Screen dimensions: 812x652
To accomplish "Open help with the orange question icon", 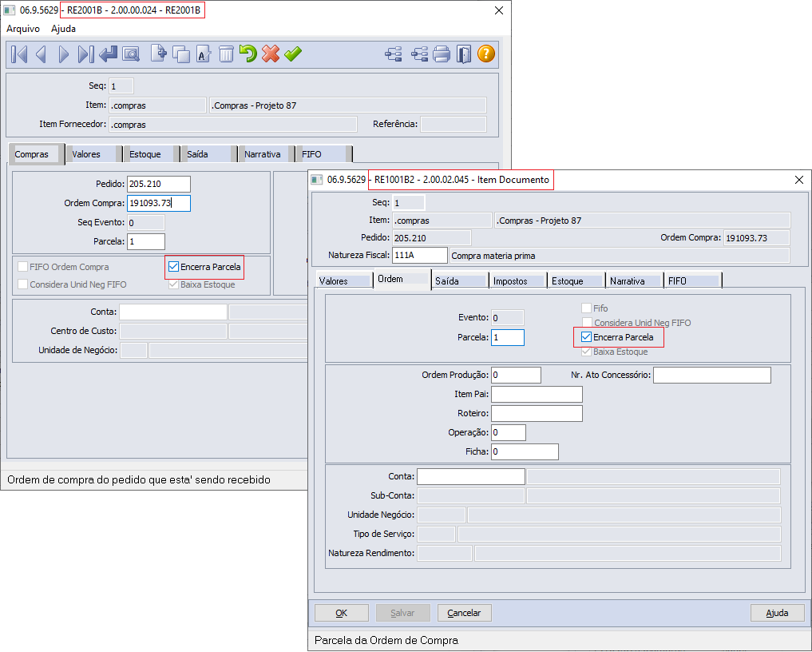I will 485,54.
